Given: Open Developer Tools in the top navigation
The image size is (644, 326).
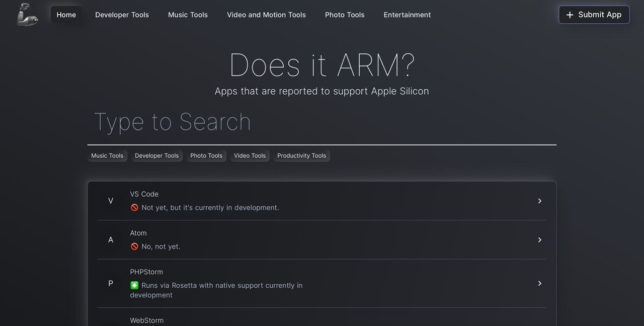Looking at the screenshot, I should point(122,15).
